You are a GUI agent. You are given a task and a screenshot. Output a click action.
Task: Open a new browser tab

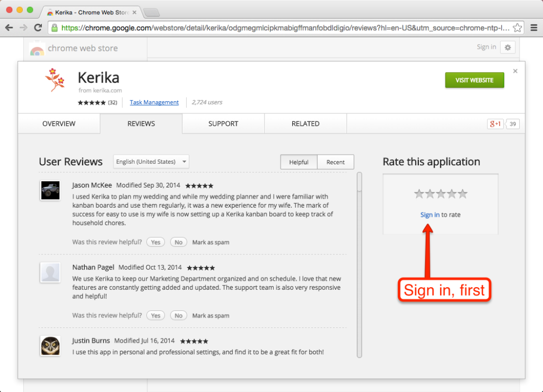(x=151, y=13)
